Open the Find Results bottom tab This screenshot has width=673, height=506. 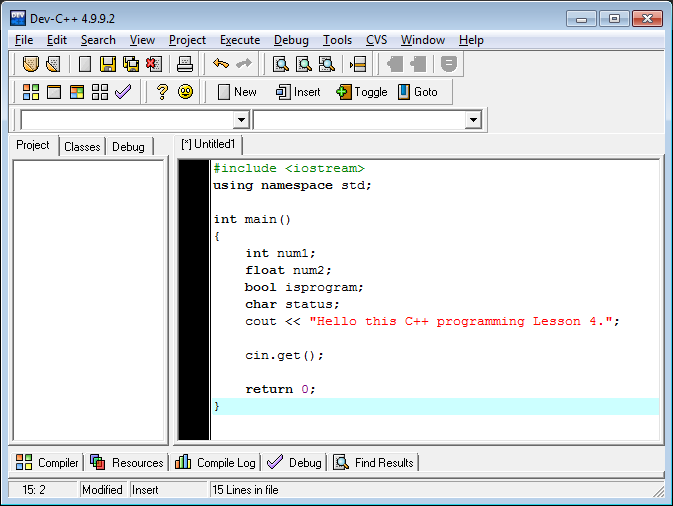(x=373, y=463)
